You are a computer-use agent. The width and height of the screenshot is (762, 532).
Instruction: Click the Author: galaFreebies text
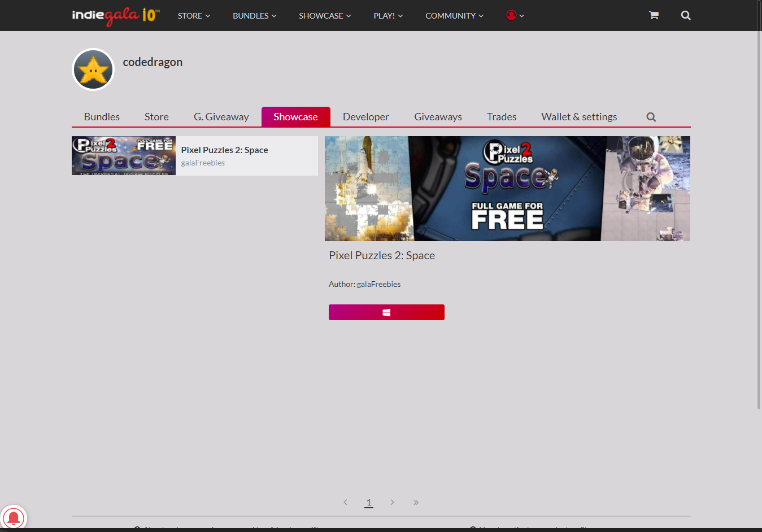(364, 284)
